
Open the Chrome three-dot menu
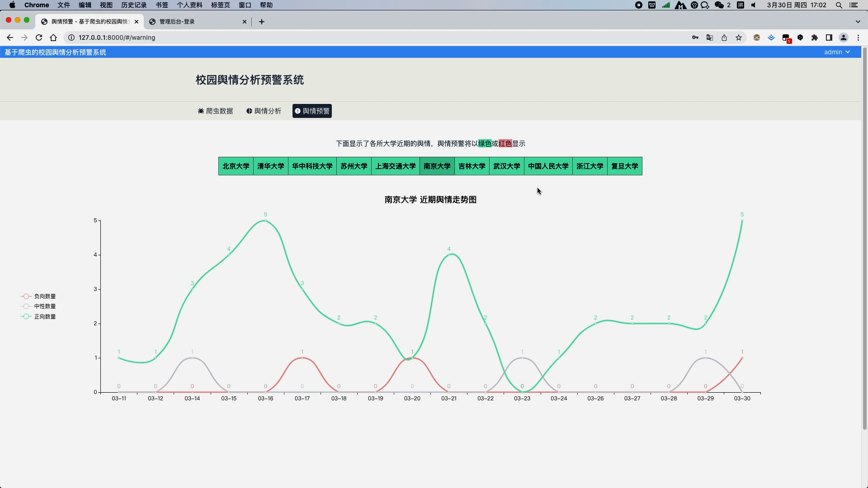point(858,38)
